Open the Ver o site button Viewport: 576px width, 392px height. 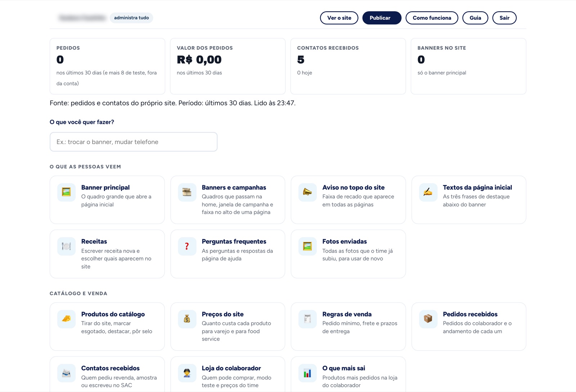[x=339, y=18]
